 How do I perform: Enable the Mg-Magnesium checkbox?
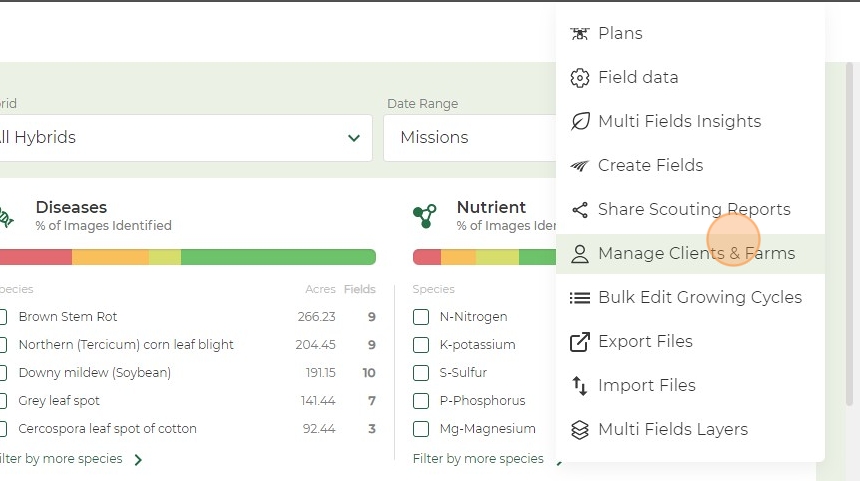coord(421,429)
